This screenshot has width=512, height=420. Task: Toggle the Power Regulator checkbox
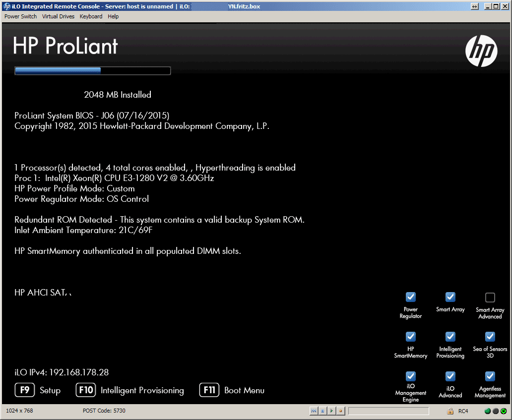[411, 297]
